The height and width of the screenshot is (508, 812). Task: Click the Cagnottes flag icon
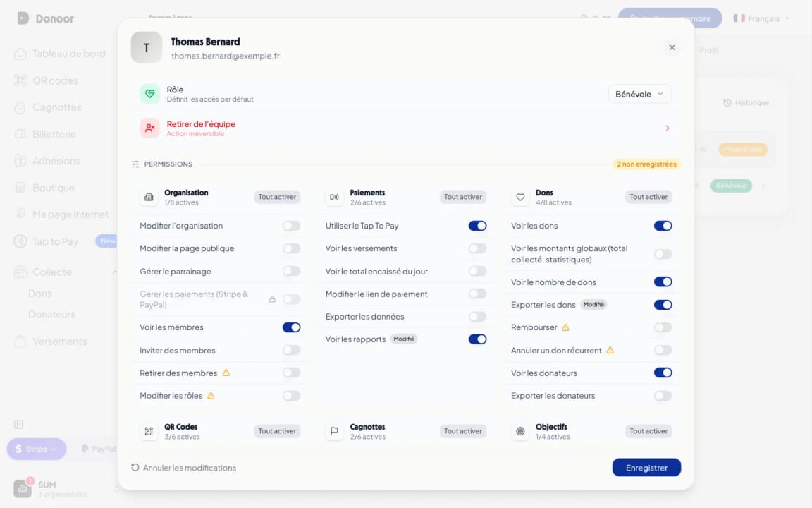335,431
